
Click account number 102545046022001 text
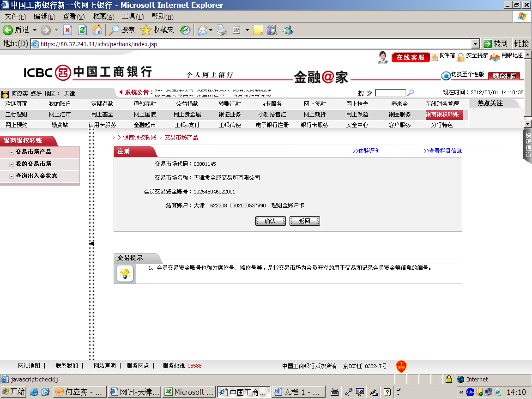[214, 192]
